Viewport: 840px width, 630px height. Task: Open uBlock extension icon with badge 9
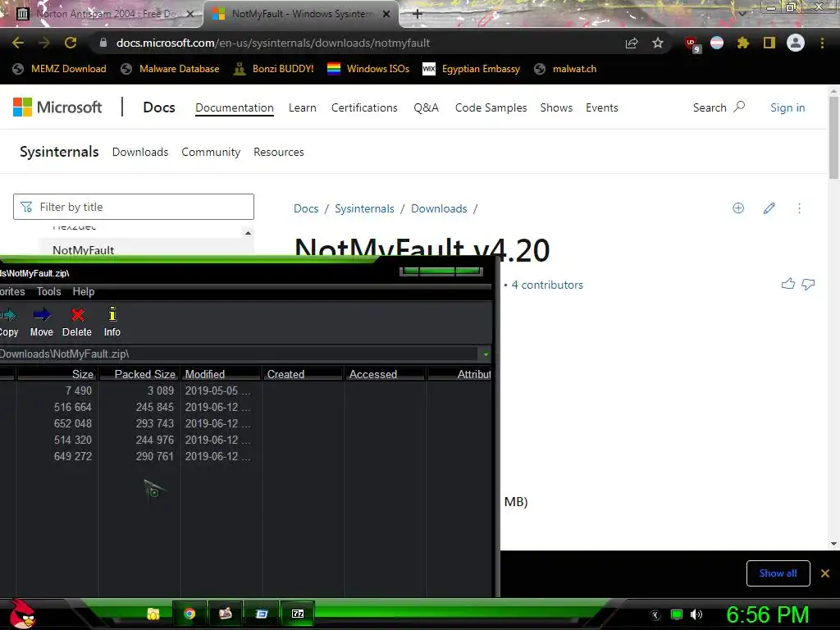click(x=692, y=44)
